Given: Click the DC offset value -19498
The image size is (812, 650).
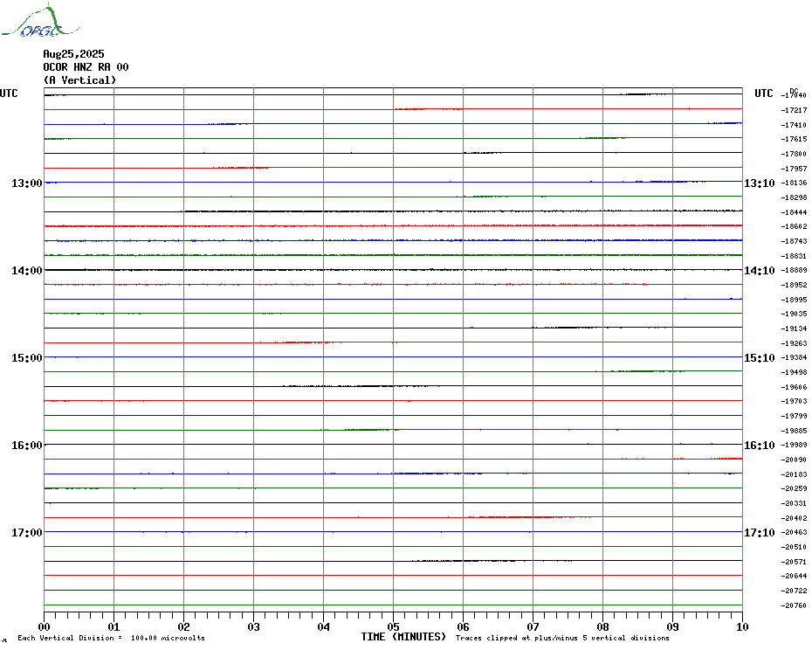Looking at the screenshot, I should 794,373.
